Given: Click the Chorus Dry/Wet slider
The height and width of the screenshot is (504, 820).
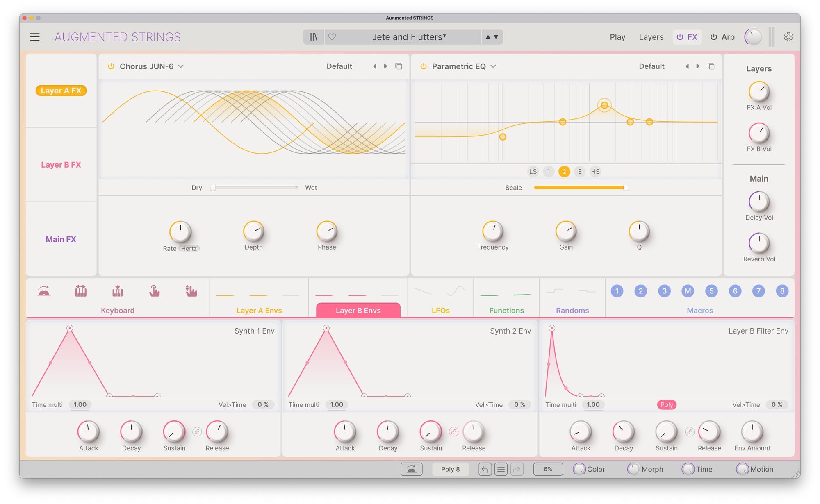Looking at the screenshot, I should (254, 188).
